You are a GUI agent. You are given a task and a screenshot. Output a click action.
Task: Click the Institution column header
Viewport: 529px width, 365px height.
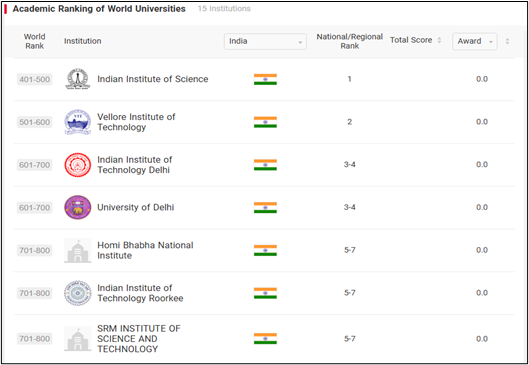(83, 41)
